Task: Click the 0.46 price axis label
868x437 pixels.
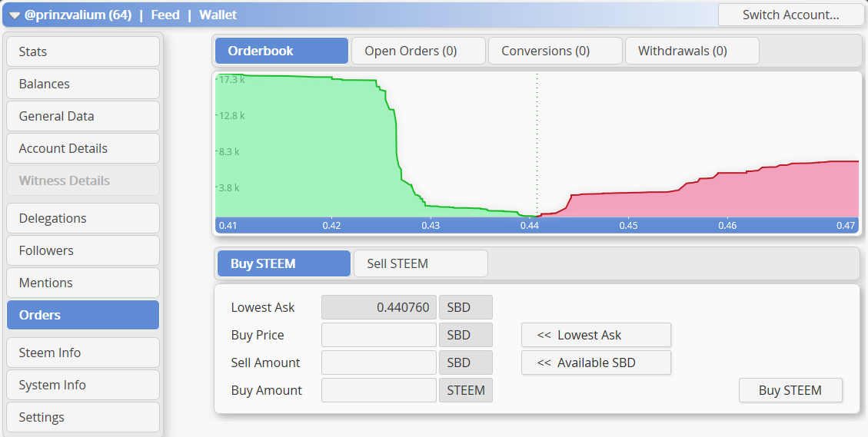Action: pos(727,226)
